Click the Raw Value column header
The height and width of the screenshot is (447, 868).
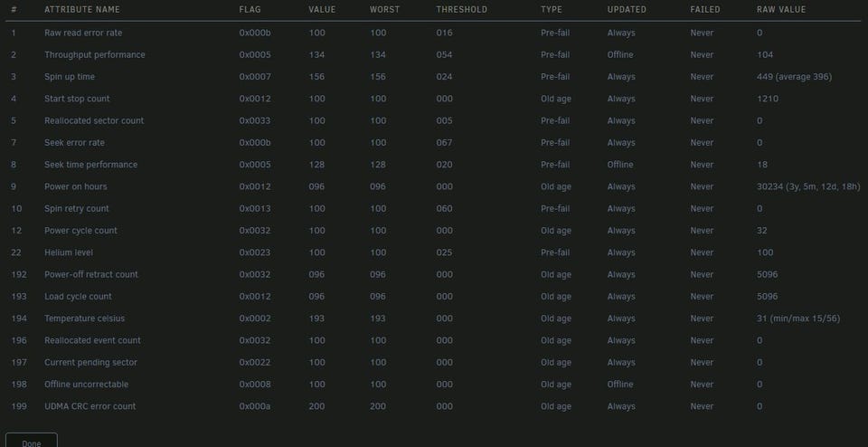tap(781, 9)
